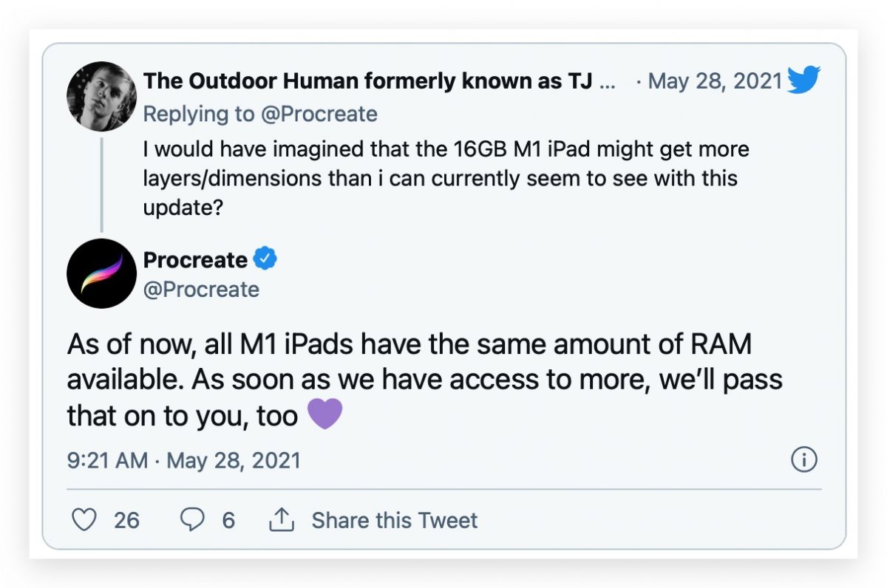The image size is (887, 588).
Task: Click the reply speech bubble icon
Action: click(x=193, y=519)
